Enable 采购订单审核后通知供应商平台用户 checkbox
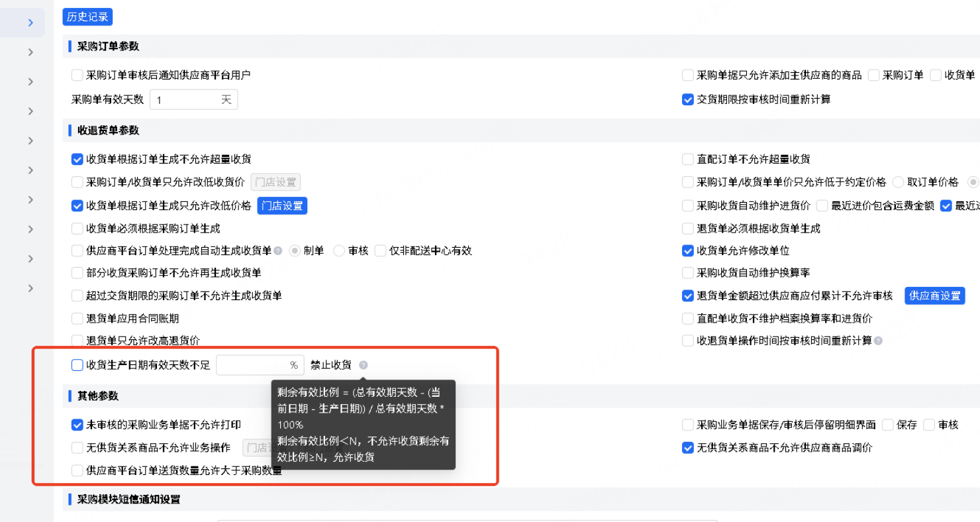Image resolution: width=980 pixels, height=522 pixels. click(77, 76)
